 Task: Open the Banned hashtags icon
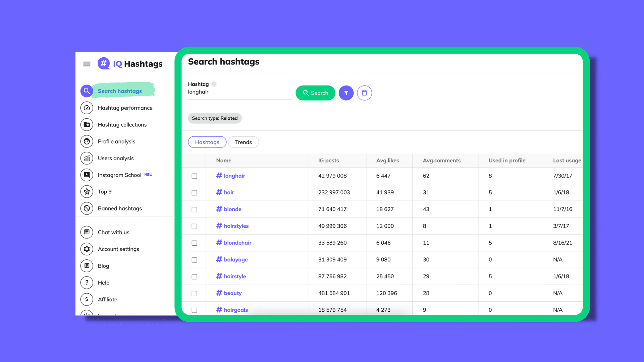click(87, 208)
